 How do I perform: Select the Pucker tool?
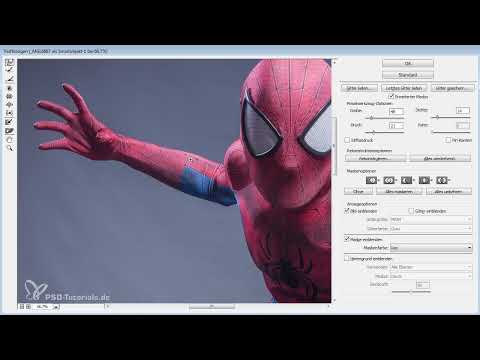coord(9,96)
